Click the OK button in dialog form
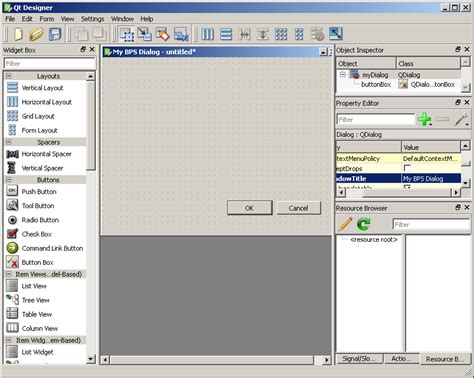Viewport: 474px width, 378px height. pyautogui.click(x=250, y=208)
